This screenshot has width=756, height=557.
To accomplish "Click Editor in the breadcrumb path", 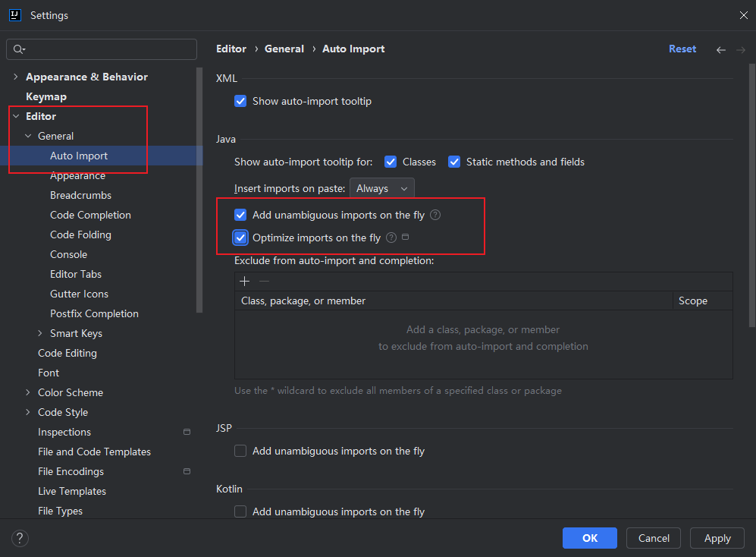I will [231, 49].
